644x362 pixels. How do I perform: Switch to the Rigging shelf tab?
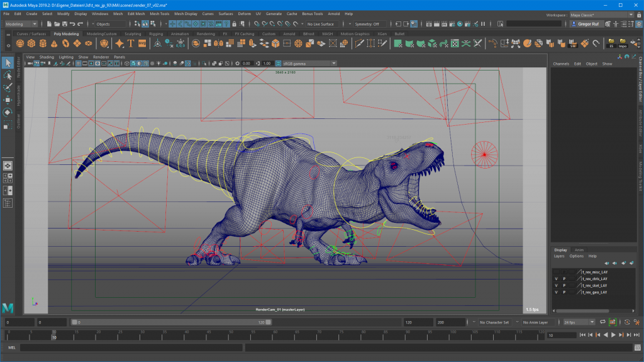(156, 34)
